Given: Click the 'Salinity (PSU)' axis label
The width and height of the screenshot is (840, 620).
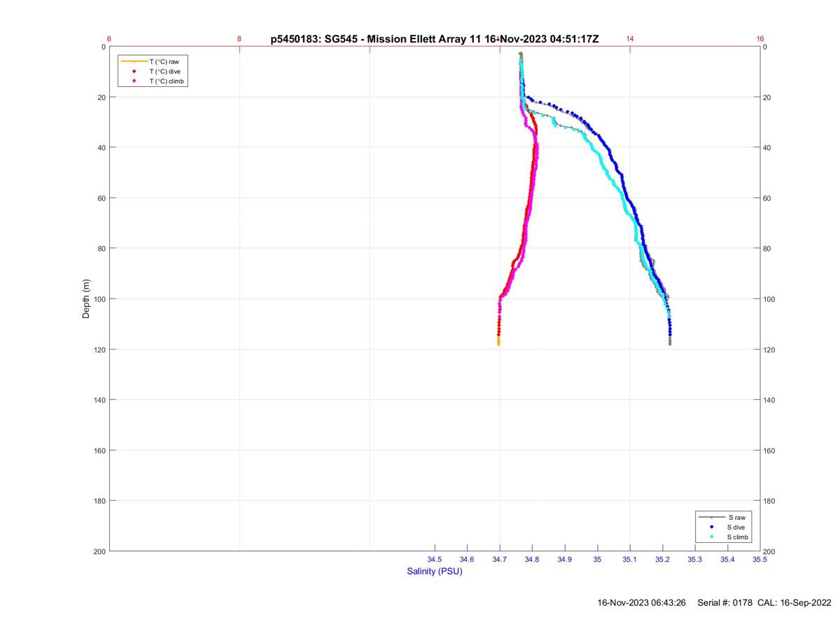Looking at the screenshot, I should tap(435, 572).
